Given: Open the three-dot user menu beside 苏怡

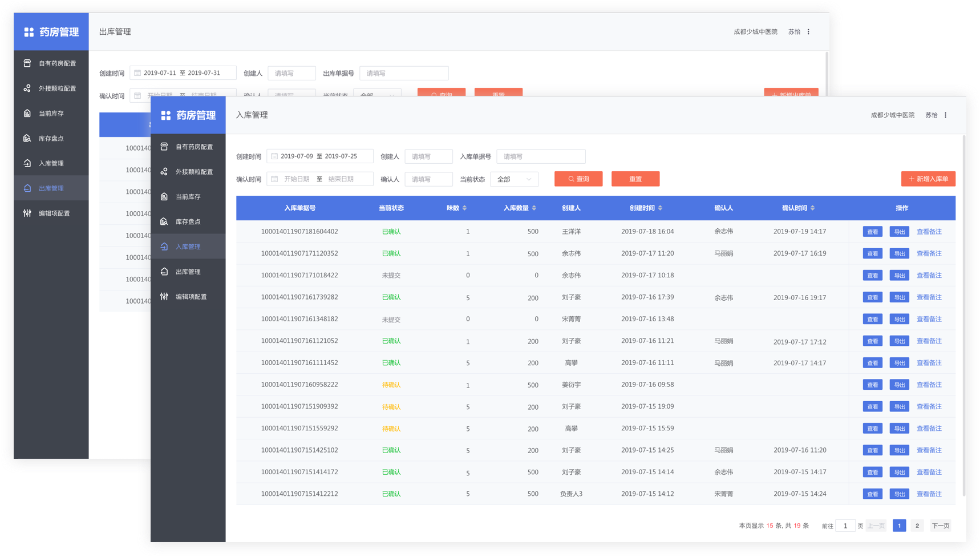Looking at the screenshot, I should click(x=945, y=115).
